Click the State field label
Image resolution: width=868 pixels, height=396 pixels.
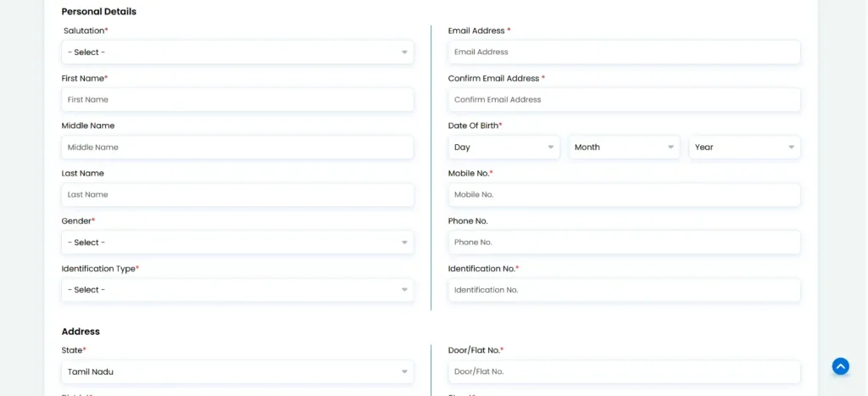click(x=74, y=350)
